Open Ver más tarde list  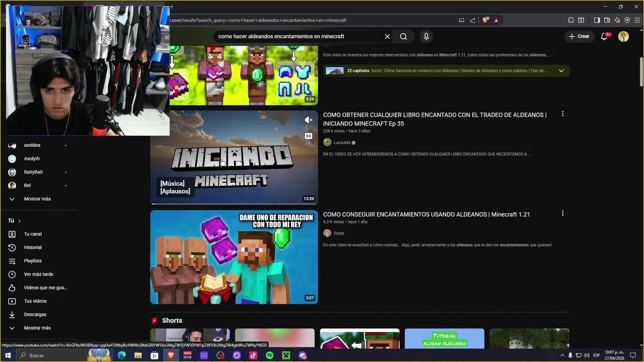pos(38,274)
